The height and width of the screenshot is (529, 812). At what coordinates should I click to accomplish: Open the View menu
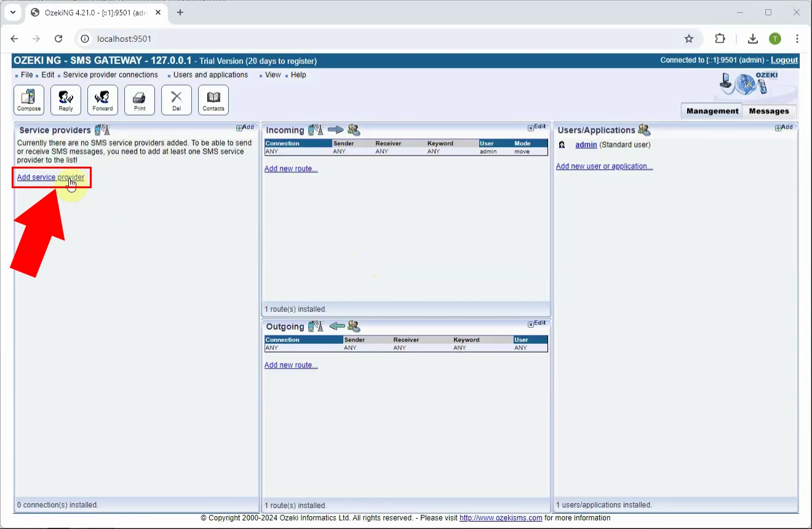(x=273, y=75)
